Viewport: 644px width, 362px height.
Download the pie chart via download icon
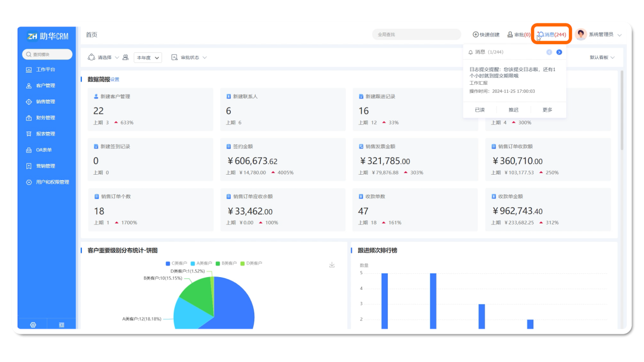[x=332, y=265]
